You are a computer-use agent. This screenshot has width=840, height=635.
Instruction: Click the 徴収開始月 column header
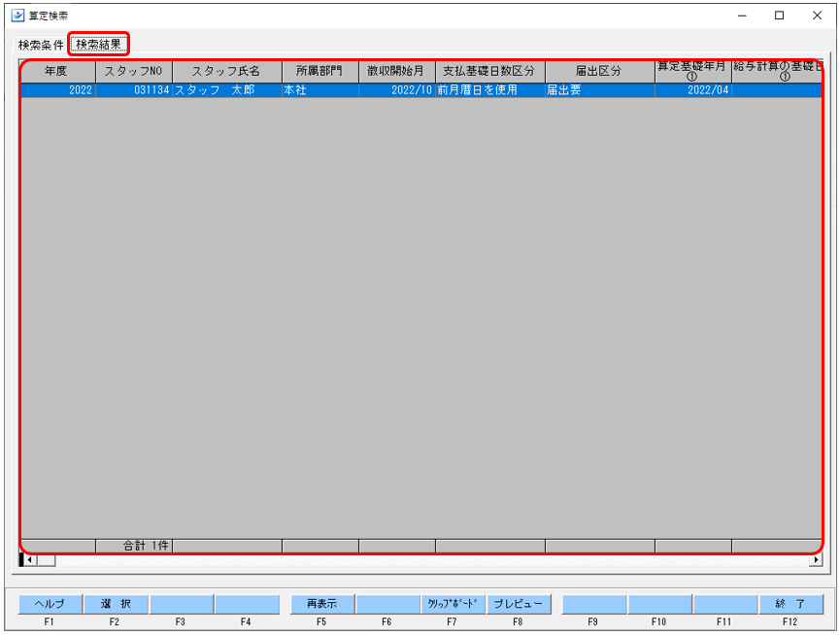point(397,71)
